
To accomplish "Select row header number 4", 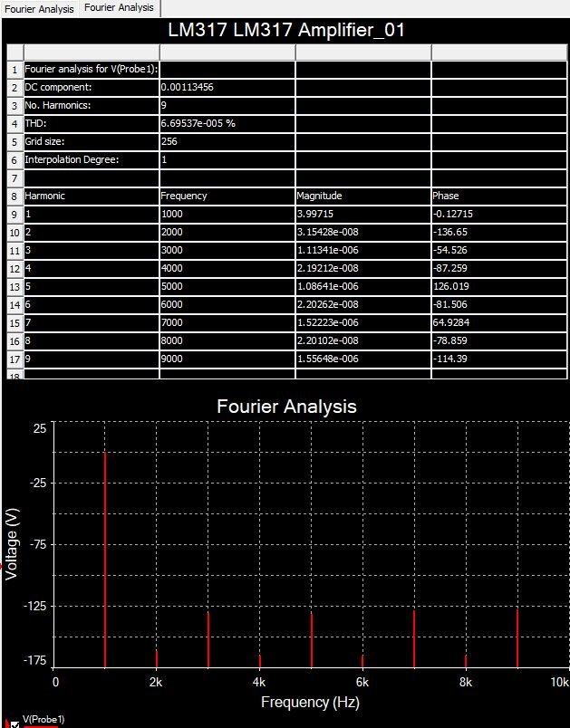I will (14, 124).
